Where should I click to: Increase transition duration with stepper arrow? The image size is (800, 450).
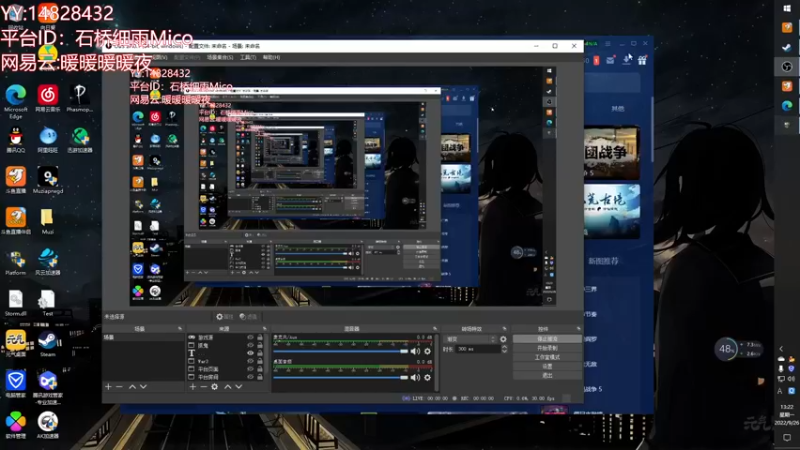point(504,347)
